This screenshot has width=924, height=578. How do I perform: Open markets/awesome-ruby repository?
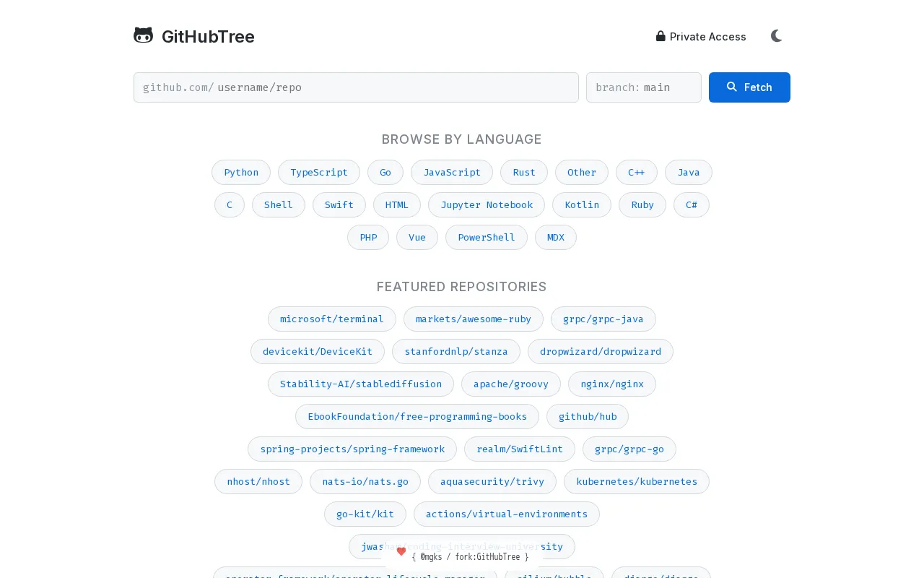point(474,319)
